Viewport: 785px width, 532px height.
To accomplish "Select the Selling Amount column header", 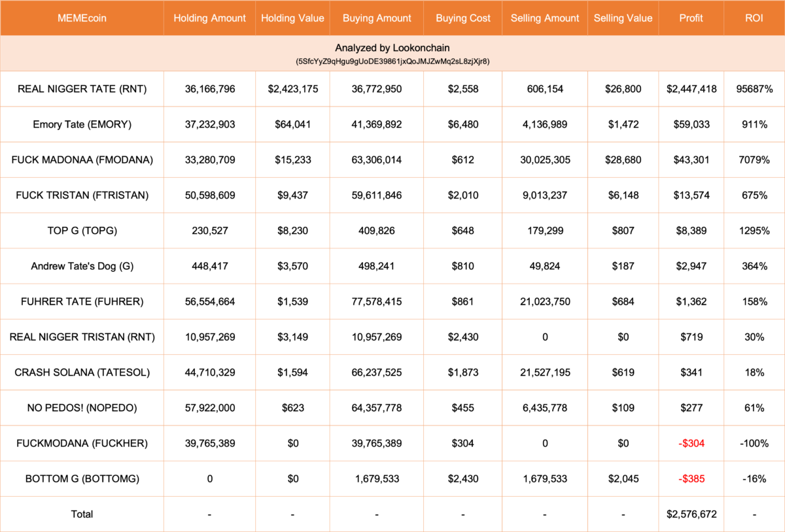I will click(545, 18).
